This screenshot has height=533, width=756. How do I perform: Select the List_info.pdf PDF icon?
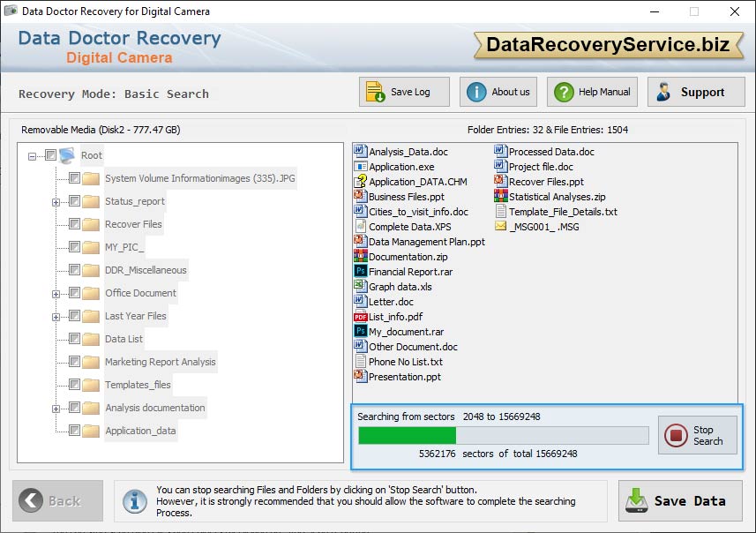[x=360, y=317]
